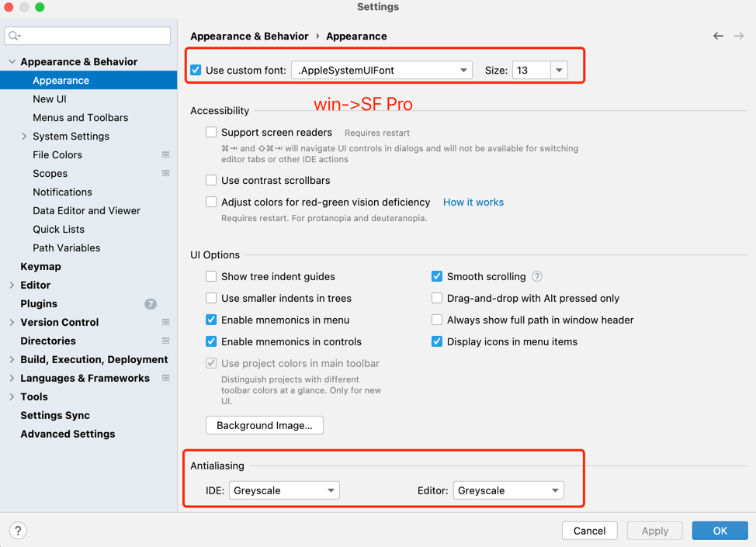
Task: Enable Use contrast scrollbars
Action: point(211,180)
